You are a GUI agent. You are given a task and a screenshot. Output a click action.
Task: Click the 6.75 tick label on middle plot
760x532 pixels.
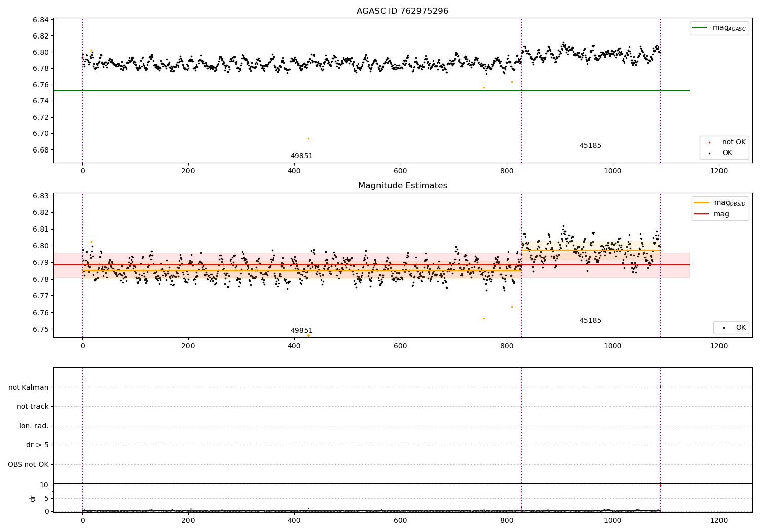pos(41,329)
